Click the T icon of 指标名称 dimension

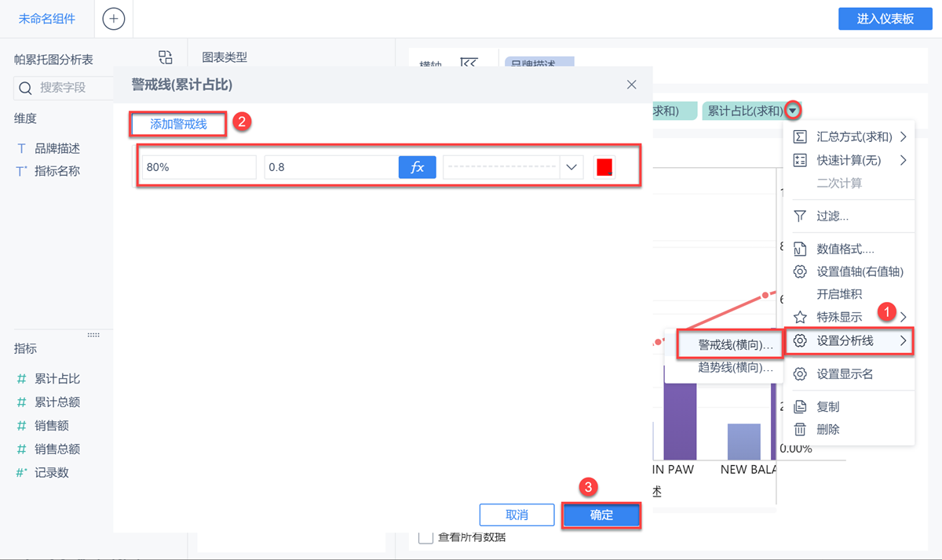pos(21,171)
